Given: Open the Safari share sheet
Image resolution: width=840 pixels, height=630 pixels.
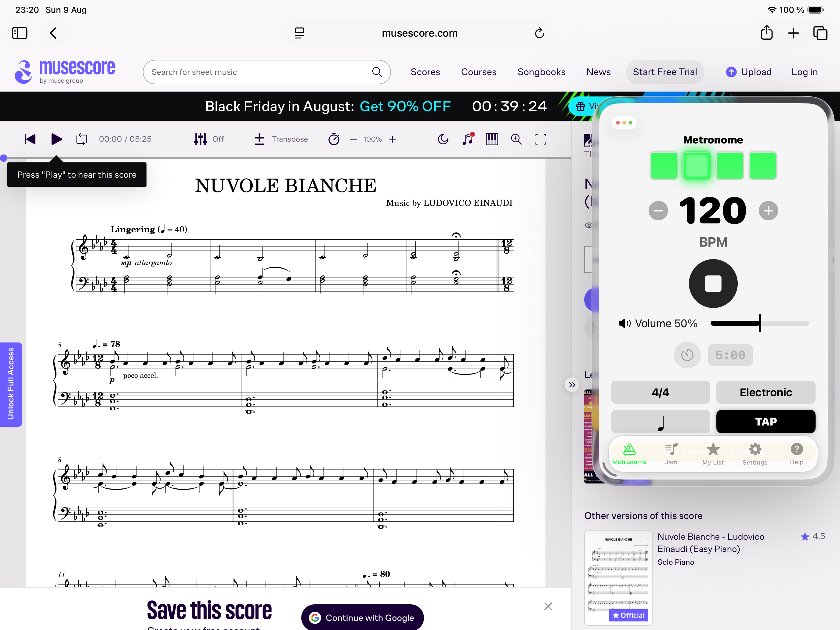Looking at the screenshot, I should coord(766,33).
